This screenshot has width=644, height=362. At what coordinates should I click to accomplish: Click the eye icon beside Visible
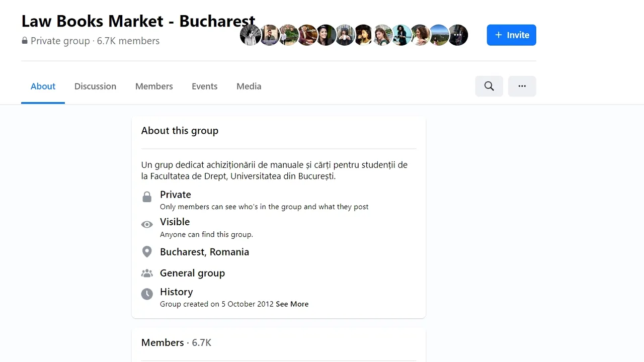point(147,225)
